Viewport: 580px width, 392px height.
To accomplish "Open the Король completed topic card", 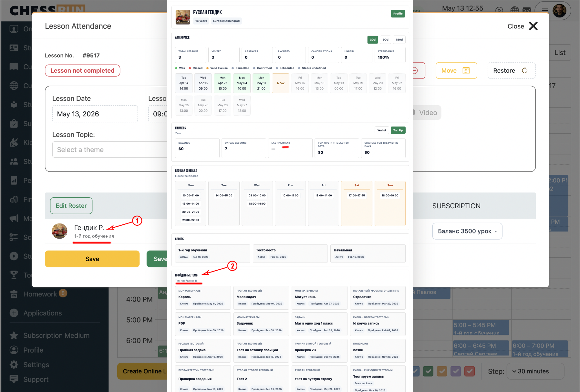I will coord(203,298).
